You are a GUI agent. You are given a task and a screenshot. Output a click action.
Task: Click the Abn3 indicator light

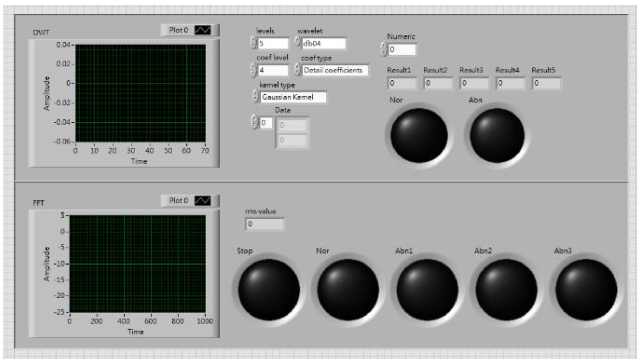586,290
